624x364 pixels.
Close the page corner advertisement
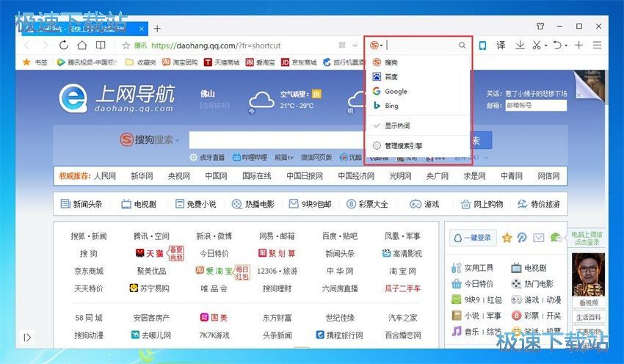(x=578, y=95)
